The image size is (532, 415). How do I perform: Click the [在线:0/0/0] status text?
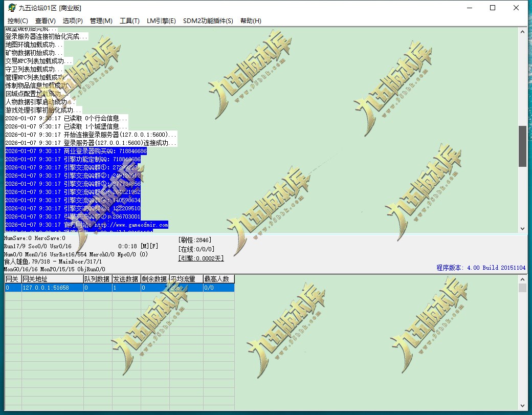pyautogui.click(x=196, y=249)
